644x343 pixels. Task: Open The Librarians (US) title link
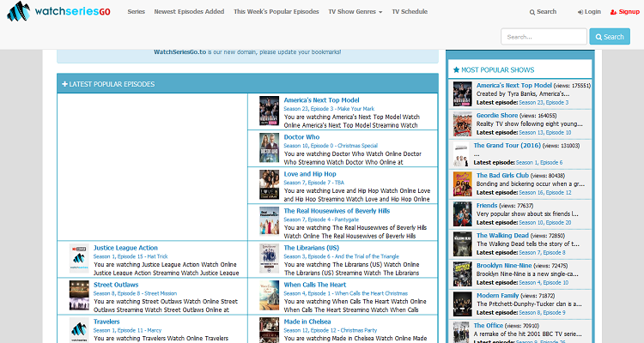click(312, 248)
